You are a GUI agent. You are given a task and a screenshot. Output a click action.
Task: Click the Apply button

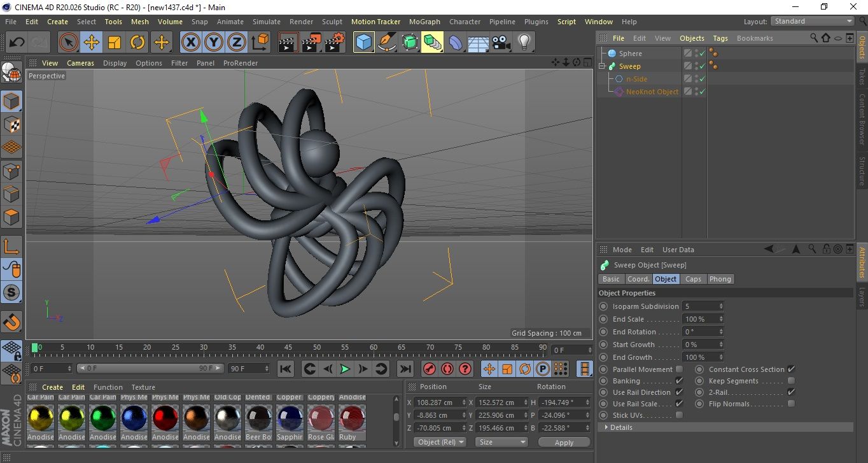564,442
